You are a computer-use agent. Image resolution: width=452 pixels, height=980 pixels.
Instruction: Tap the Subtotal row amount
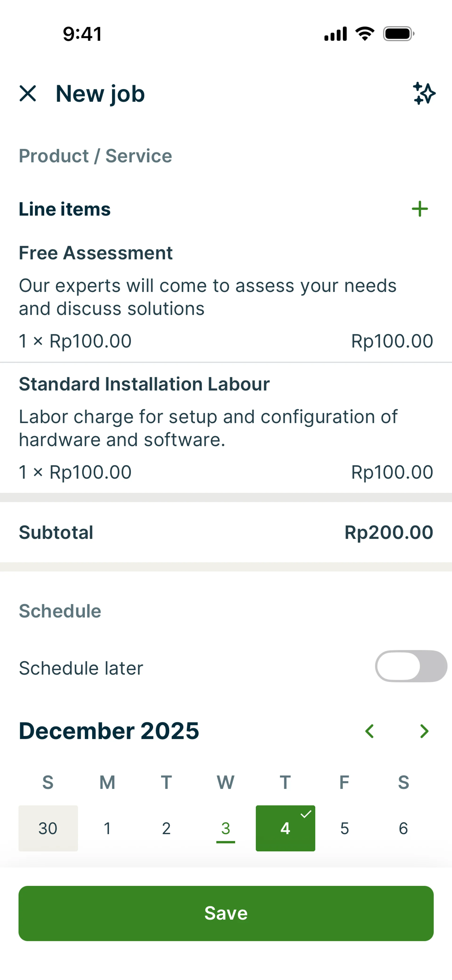388,532
